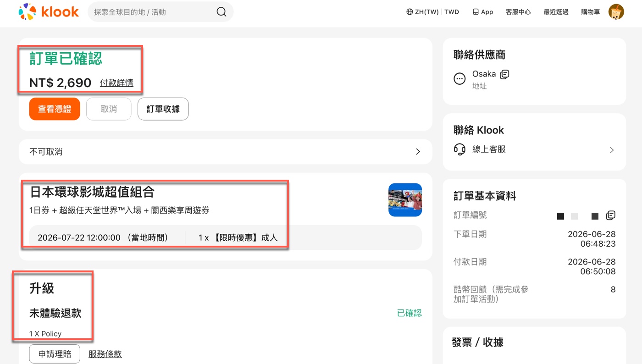Open the user profile avatar
Viewport: 642px width, 364px height.
pos(616,12)
